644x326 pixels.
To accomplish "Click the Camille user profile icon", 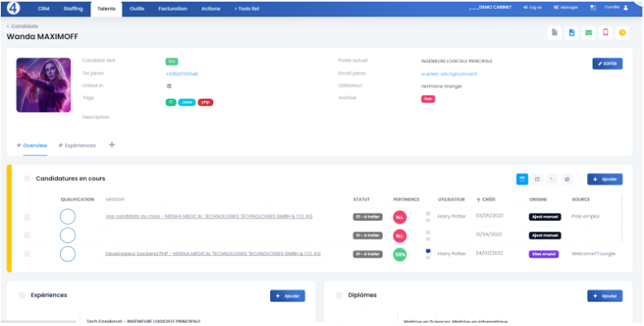I will pos(625,7).
